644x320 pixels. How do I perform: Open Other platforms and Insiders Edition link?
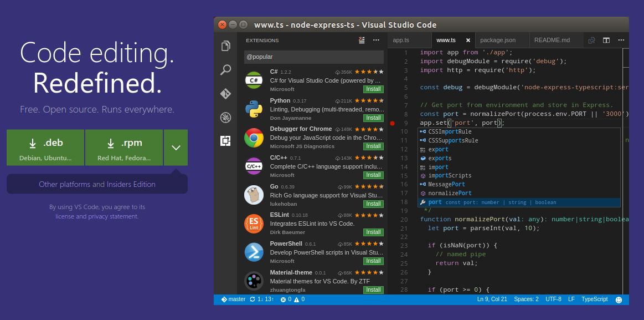(x=97, y=184)
